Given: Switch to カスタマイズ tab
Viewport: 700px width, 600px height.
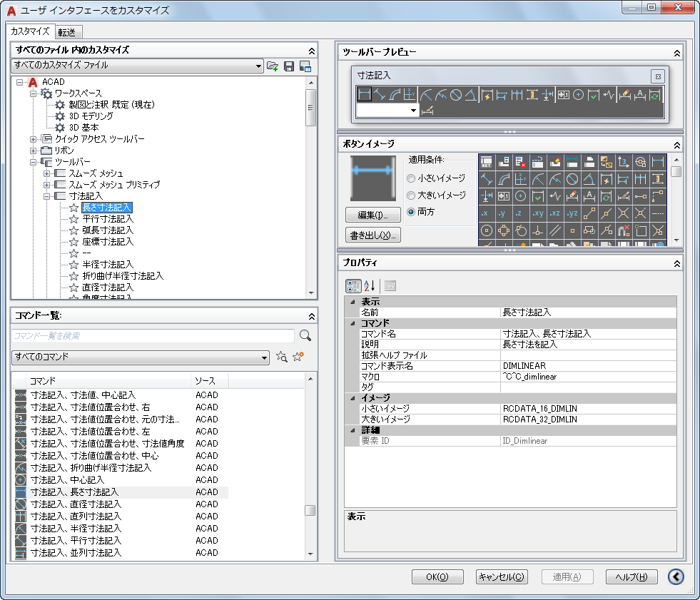Looking at the screenshot, I should (x=29, y=31).
